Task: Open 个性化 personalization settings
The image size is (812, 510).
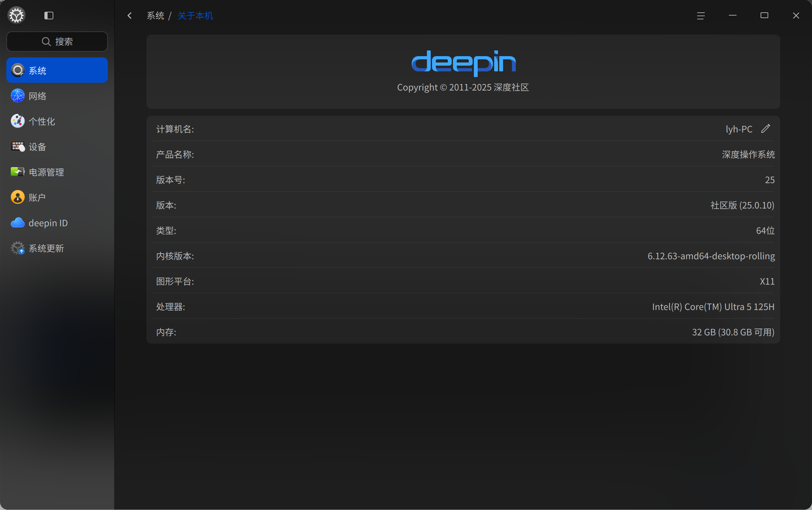Action: 57,121
